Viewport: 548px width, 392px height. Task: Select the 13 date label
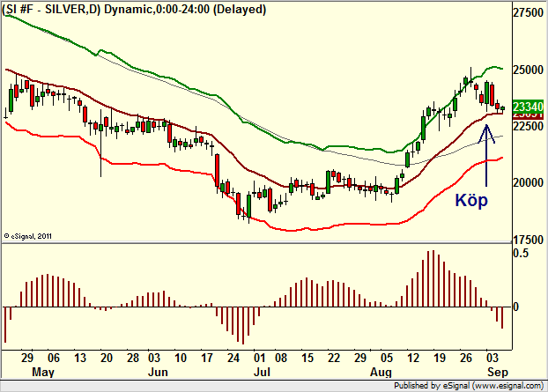[x=80, y=358]
